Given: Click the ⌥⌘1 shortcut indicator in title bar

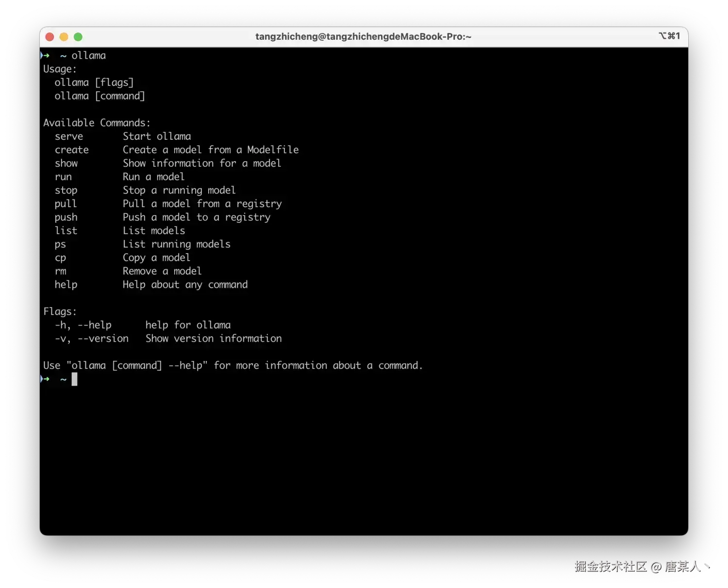Looking at the screenshot, I should click(669, 36).
